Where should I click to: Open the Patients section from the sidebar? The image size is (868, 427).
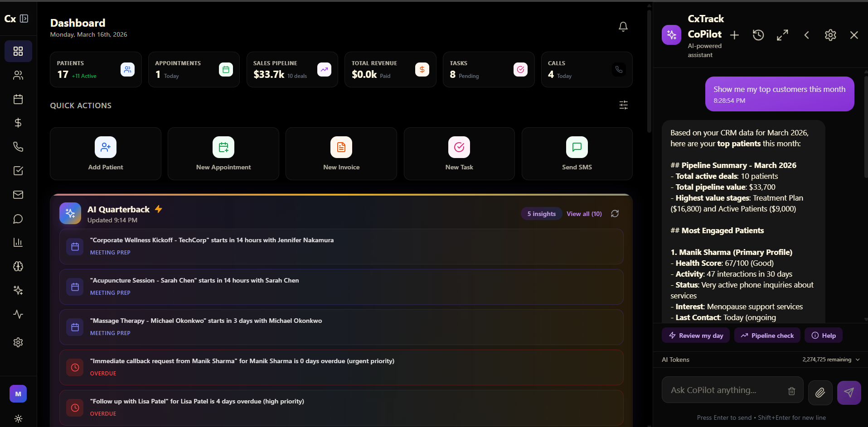click(18, 75)
